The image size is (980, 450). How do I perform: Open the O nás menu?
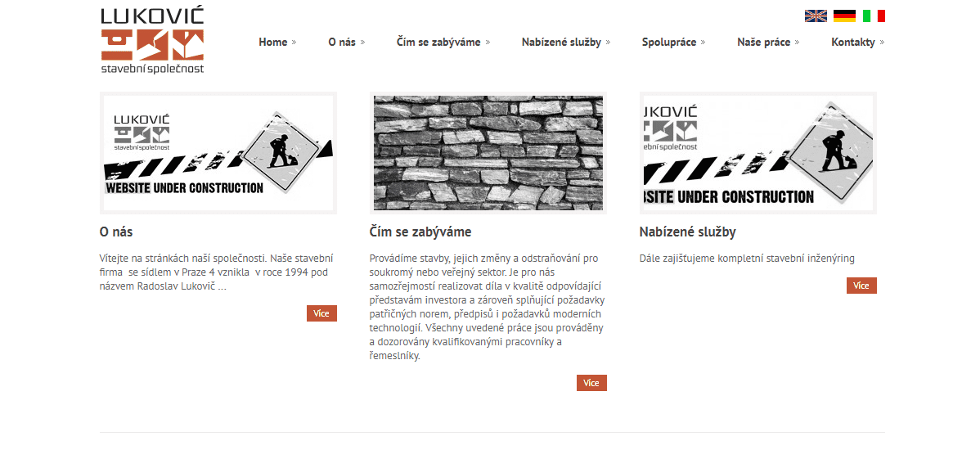(342, 43)
